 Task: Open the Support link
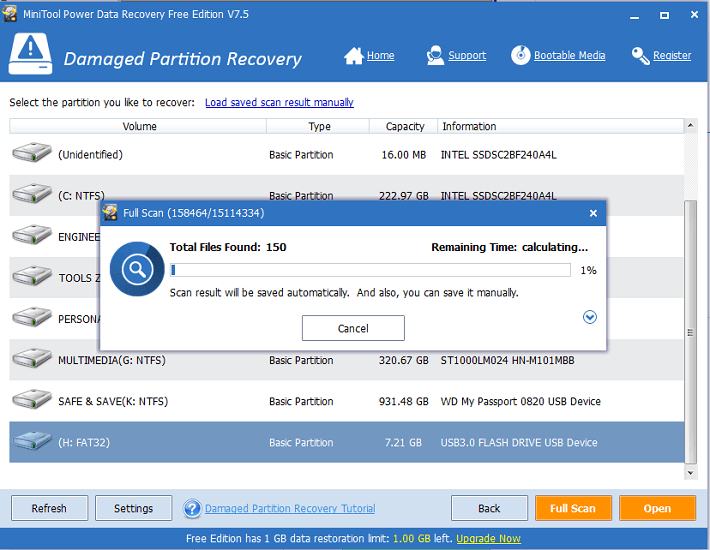click(x=467, y=55)
